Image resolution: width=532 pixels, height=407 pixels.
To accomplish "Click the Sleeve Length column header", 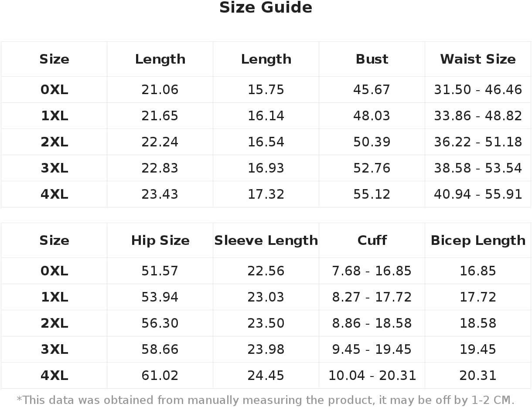I will [x=266, y=241].
